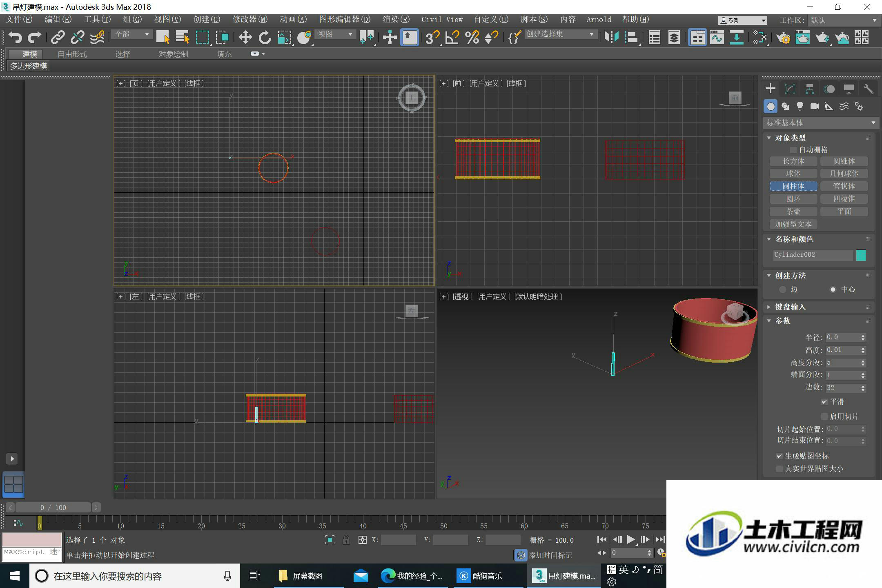This screenshot has height=588, width=882.
Task: Switch to Shapes creation category
Action: pyautogui.click(x=785, y=107)
